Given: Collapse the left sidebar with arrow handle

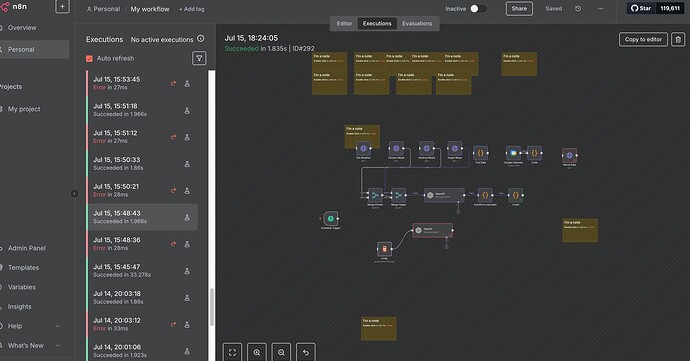Looking at the screenshot, I should click(x=74, y=194).
